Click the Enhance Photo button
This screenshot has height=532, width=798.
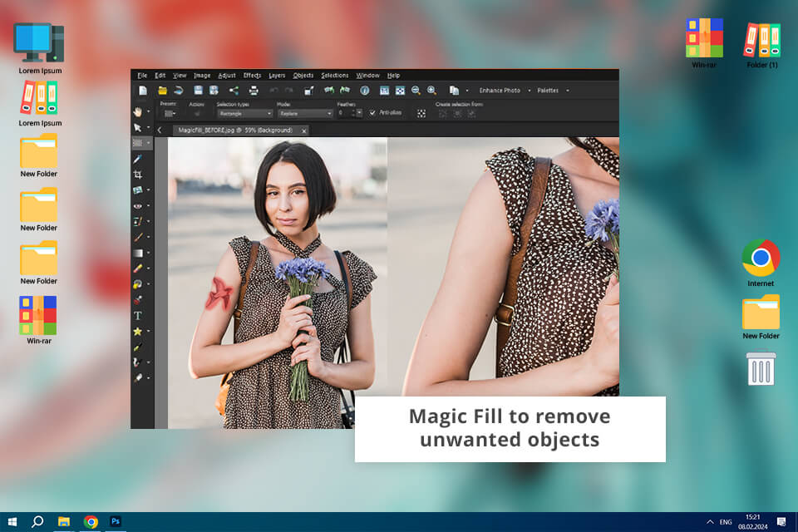pos(500,91)
